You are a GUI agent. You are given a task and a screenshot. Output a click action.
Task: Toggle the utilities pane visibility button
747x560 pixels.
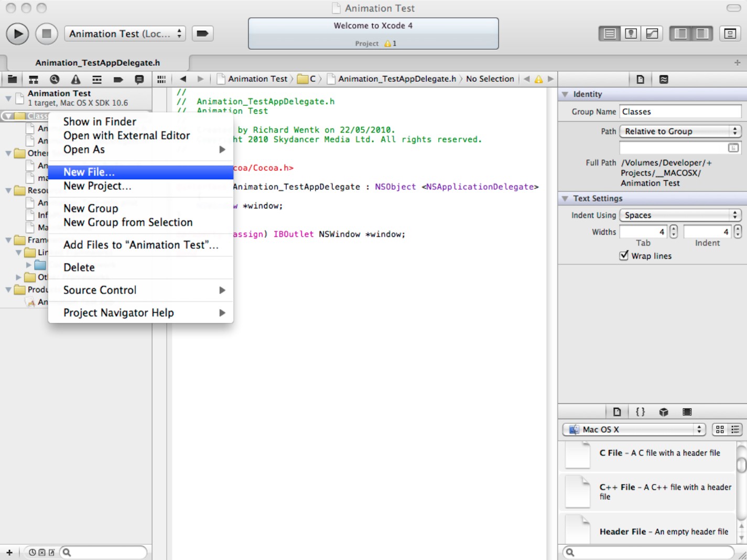(x=702, y=34)
